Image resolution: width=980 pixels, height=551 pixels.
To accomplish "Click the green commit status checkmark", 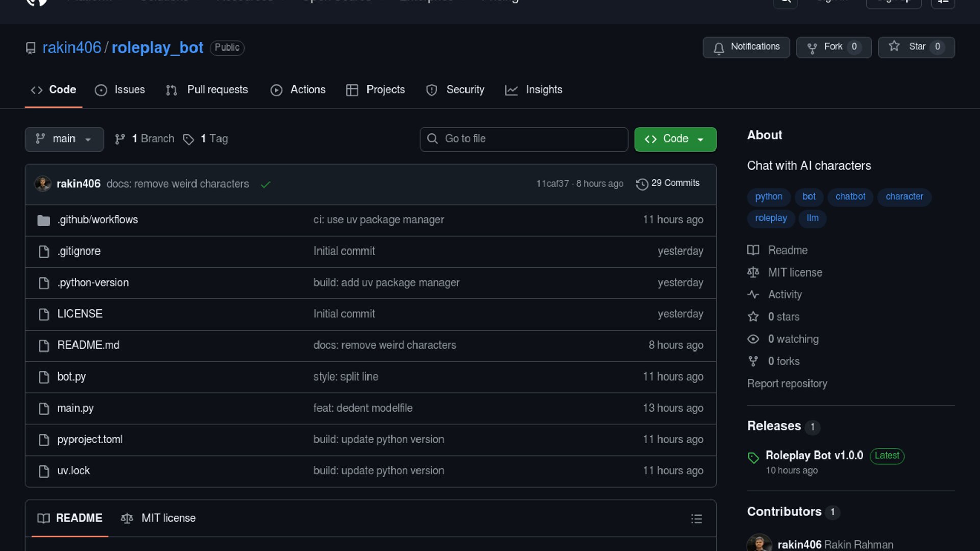I will pyautogui.click(x=265, y=184).
